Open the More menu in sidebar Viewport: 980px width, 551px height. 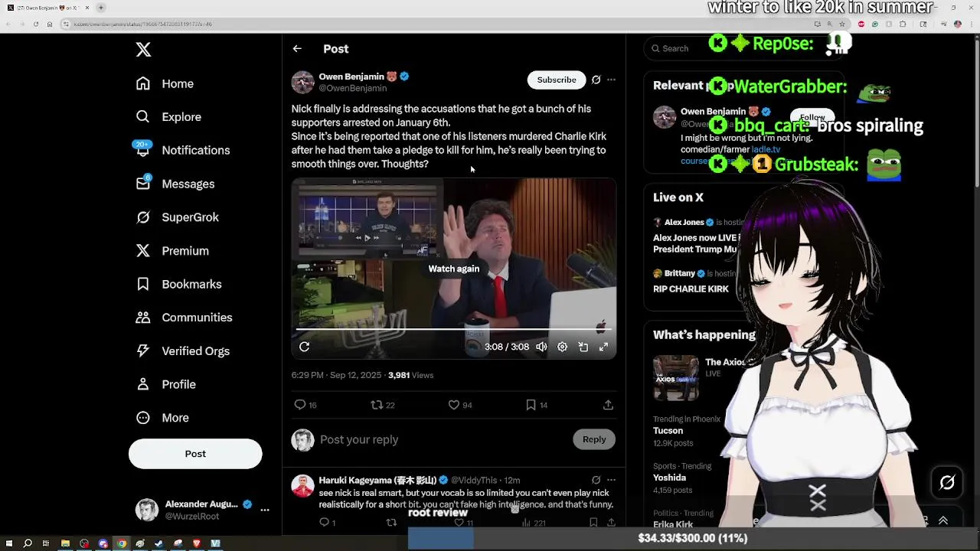tap(162, 418)
